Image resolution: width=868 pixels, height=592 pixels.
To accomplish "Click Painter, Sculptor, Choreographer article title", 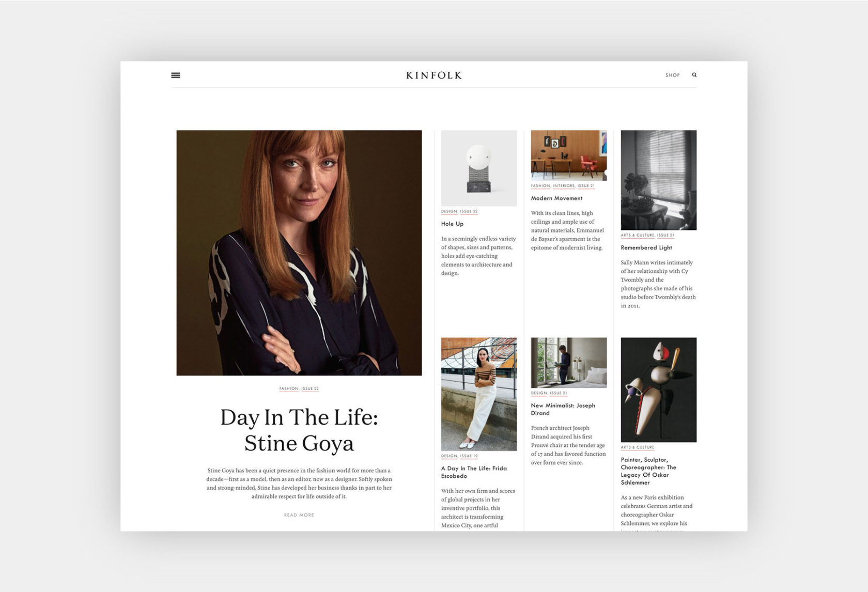I will [648, 471].
